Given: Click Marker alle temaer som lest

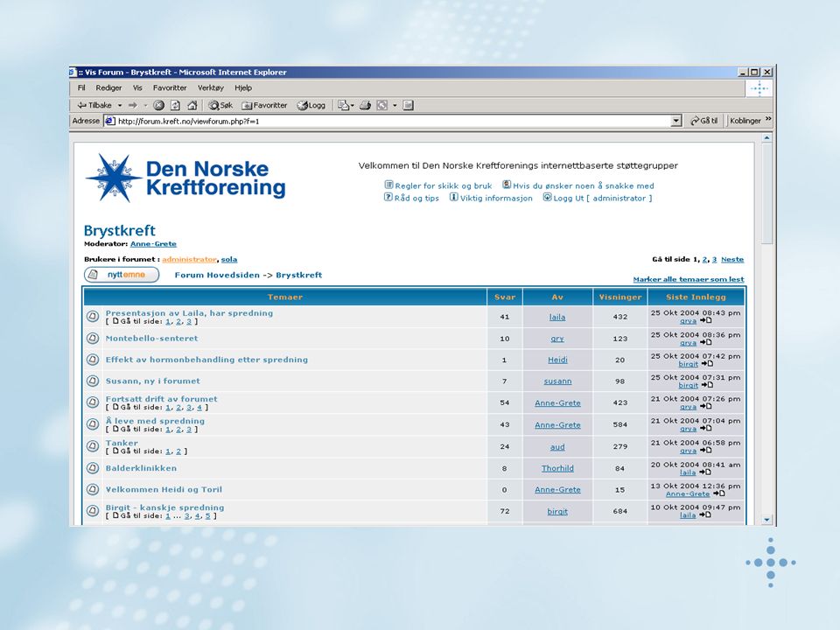Looking at the screenshot, I should pyautogui.click(x=689, y=279).
